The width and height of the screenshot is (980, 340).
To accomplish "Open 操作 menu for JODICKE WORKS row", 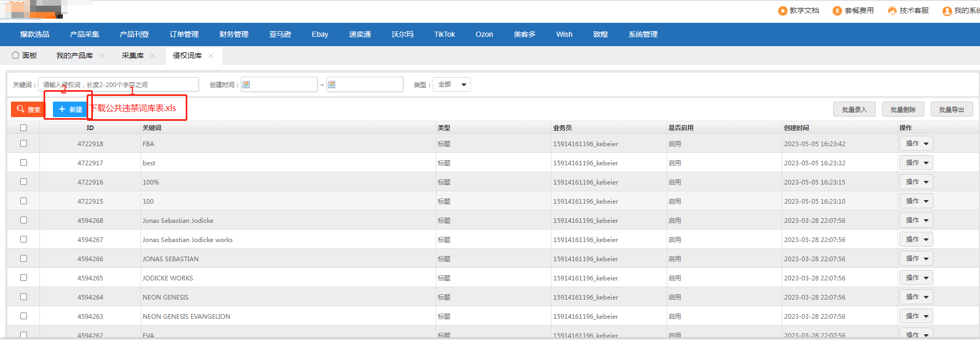I will coord(916,278).
